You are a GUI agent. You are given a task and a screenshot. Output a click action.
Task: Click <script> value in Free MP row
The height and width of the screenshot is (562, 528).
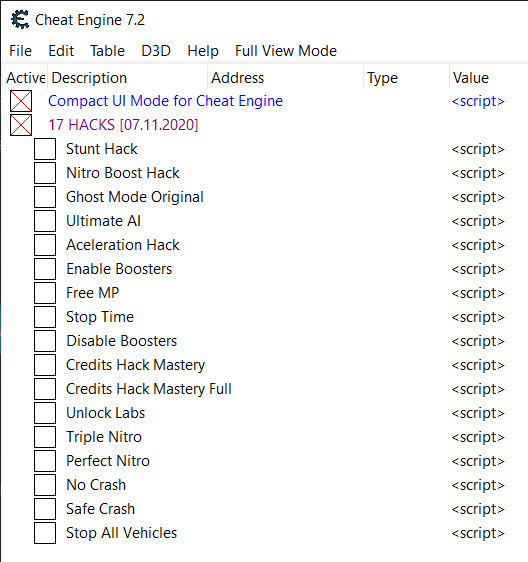478,294
